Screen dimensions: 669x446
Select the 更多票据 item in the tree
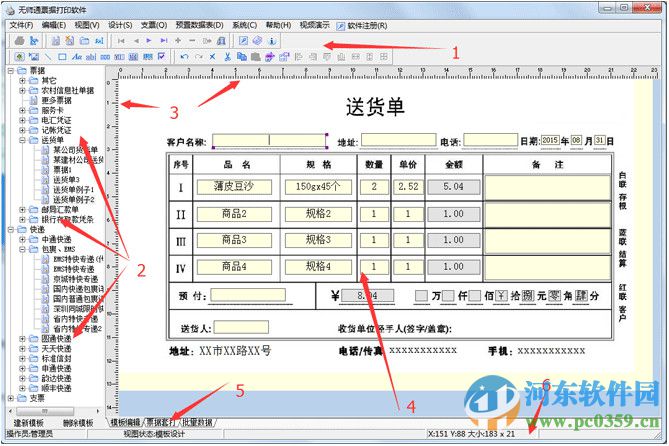(56, 100)
